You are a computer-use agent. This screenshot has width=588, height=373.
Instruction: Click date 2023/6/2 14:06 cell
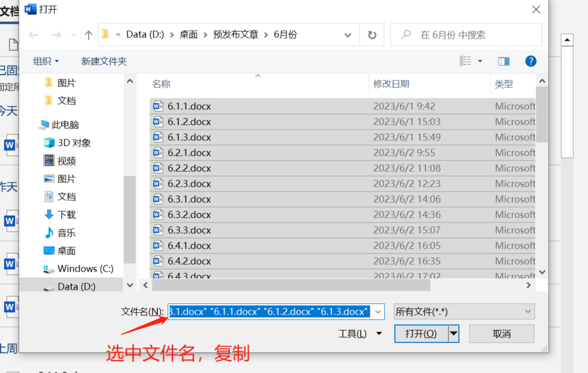coord(407,199)
